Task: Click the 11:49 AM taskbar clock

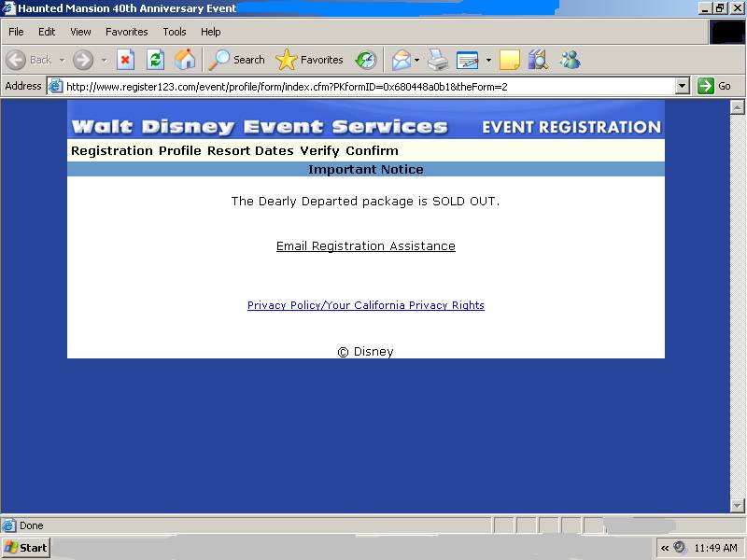Action: [715, 549]
